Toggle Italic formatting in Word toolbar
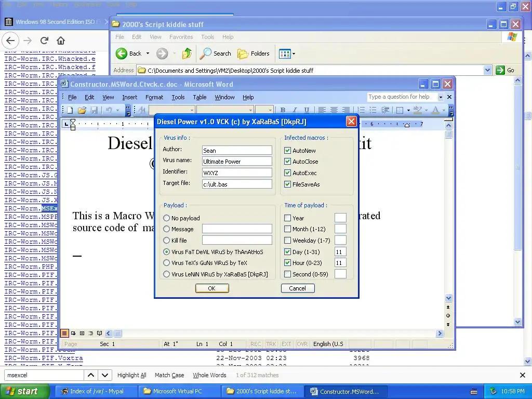This screenshot has height=399, width=532. pos(295,110)
